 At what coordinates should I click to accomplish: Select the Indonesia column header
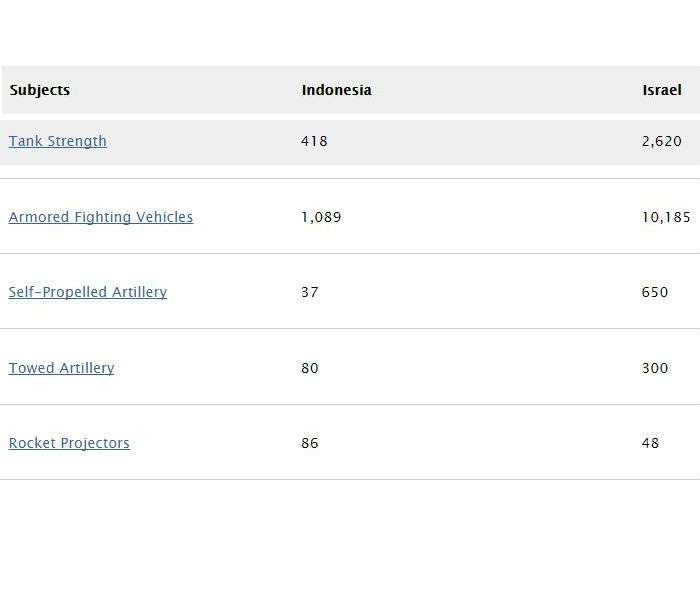pyautogui.click(x=336, y=90)
